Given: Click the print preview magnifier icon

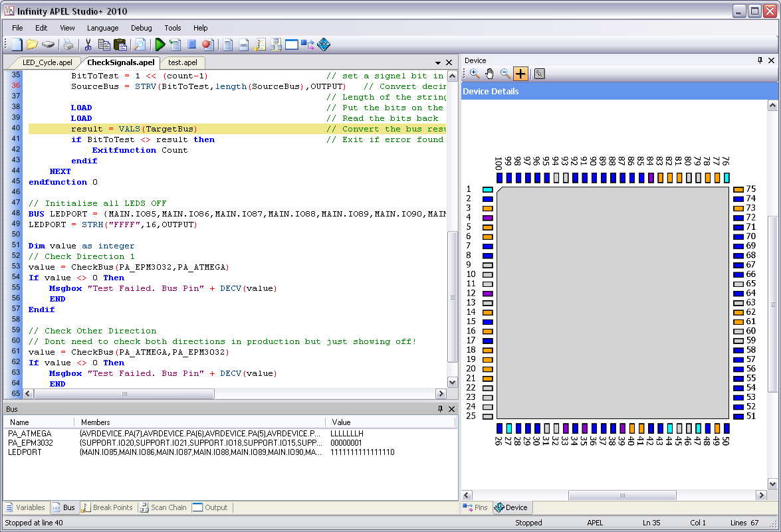Looking at the screenshot, I should (x=140, y=44).
